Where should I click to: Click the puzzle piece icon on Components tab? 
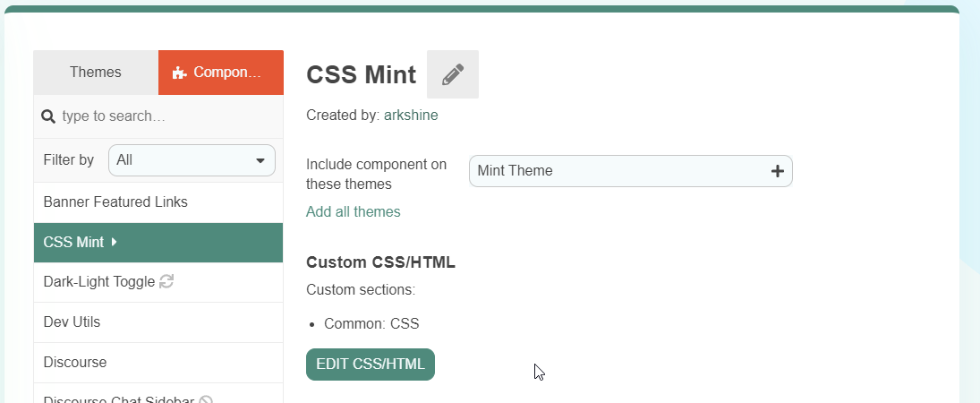coord(179,73)
